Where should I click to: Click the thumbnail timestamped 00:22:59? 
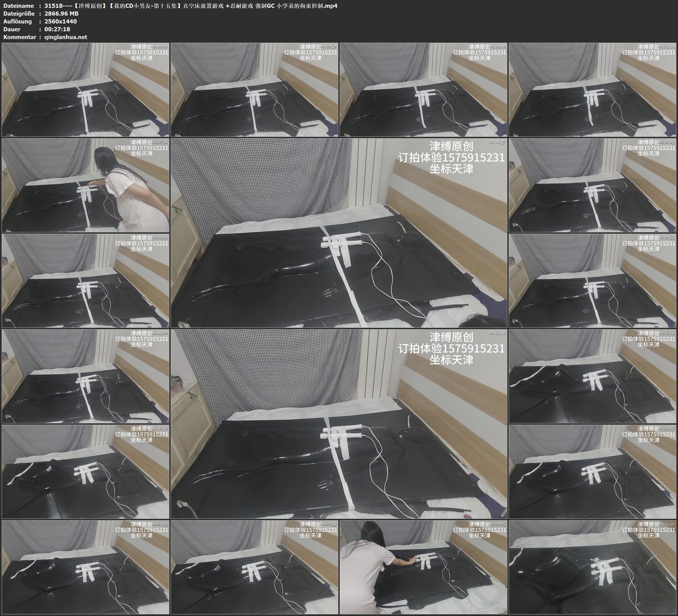click(254, 567)
